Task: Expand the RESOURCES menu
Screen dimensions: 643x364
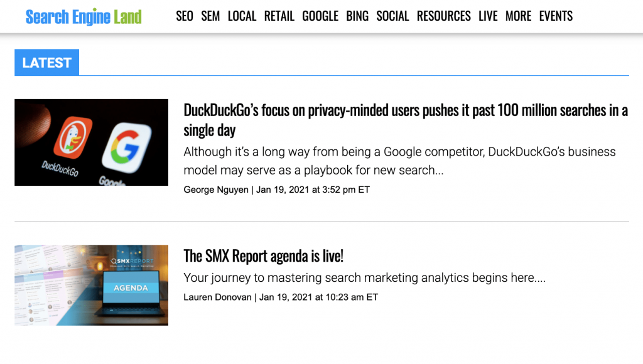Action: [x=443, y=16]
